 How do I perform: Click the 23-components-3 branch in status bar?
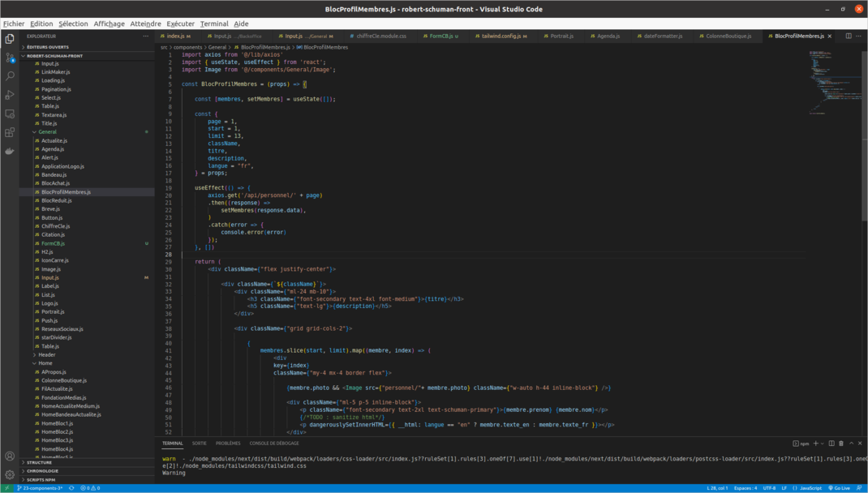41,488
